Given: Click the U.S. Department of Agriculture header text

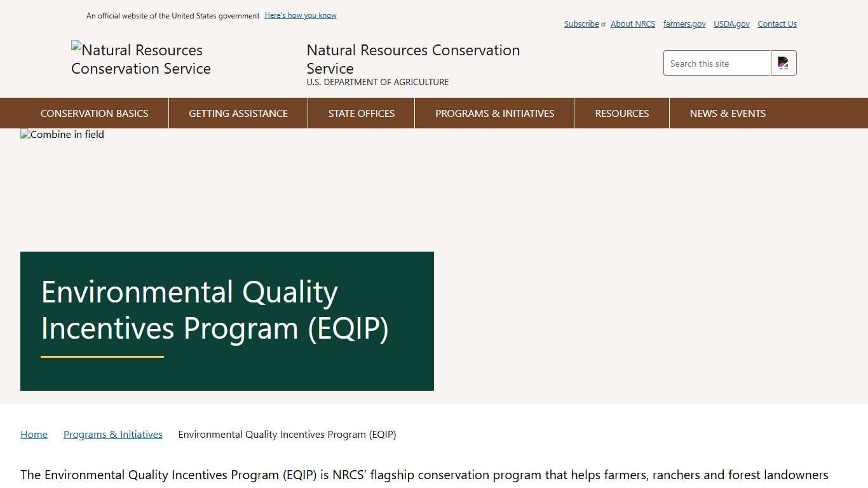Looking at the screenshot, I should click(377, 82).
